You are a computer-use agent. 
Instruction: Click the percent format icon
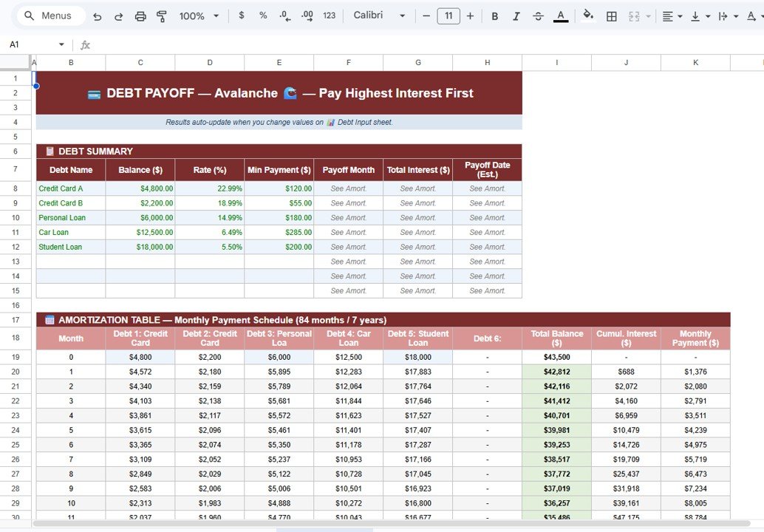click(263, 16)
